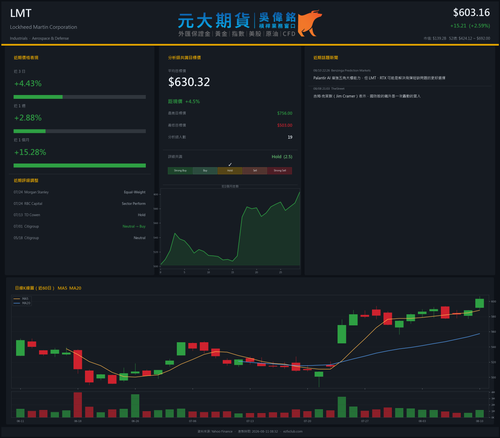Select the Strong Buy rating segment

pyautogui.click(x=180, y=171)
